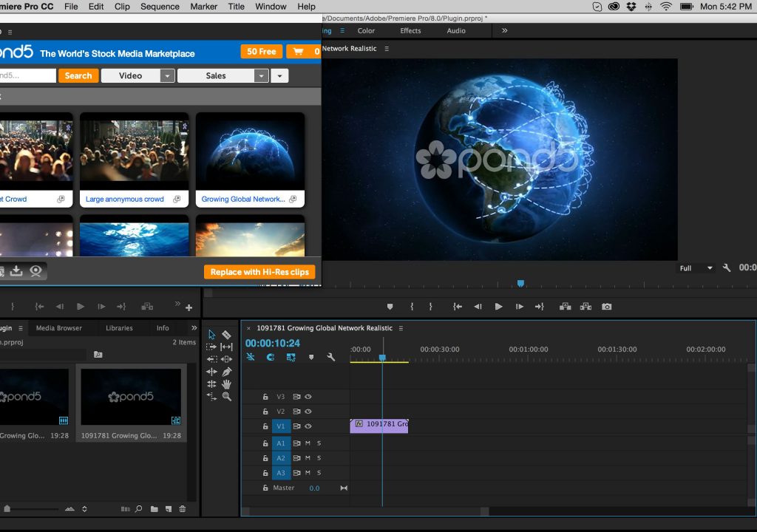757x532 pixels.
Task: Toggle V3 track output eye
Action: (x=308, y=396)
